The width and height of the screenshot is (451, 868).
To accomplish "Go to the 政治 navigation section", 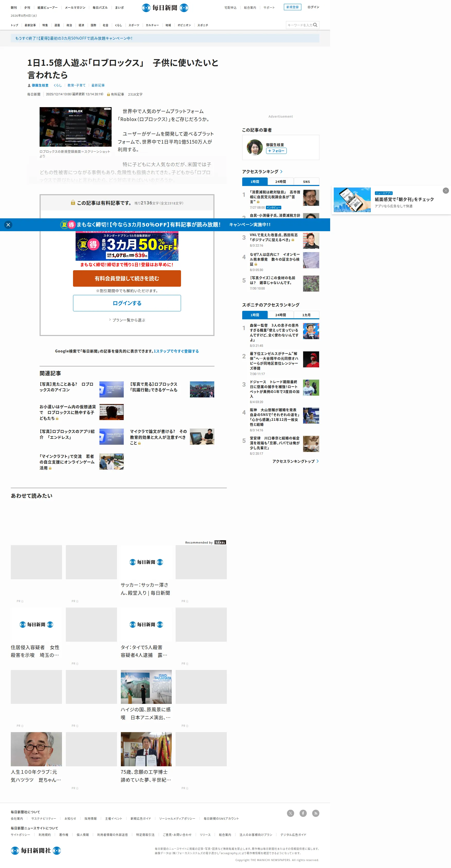I will click(69, 25).
